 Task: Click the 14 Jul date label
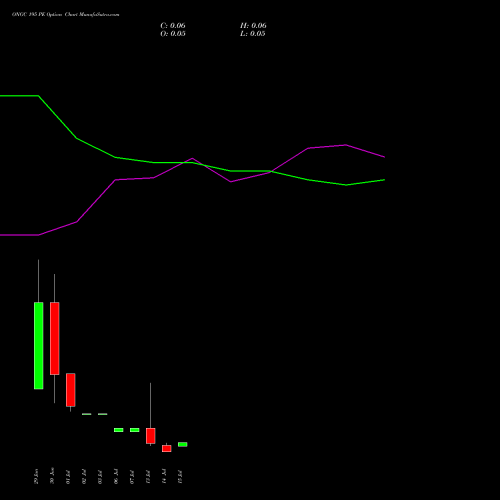pos(164,477)
